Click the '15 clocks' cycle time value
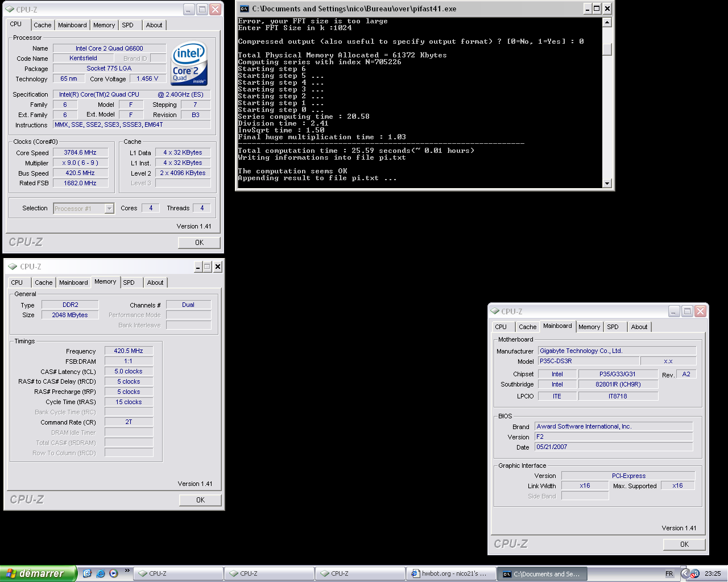Image resolution: width=728 pixels, height=582 pixels. [x=129, y=402]
